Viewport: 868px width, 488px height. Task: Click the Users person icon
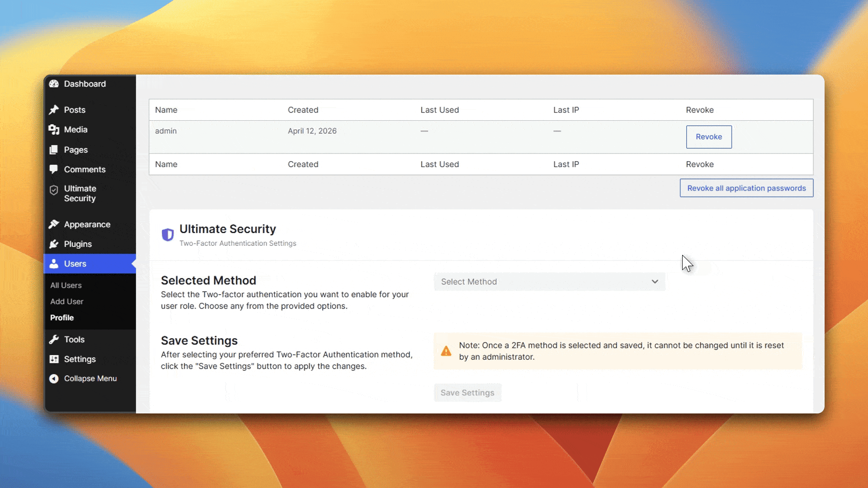pos(54,263)
